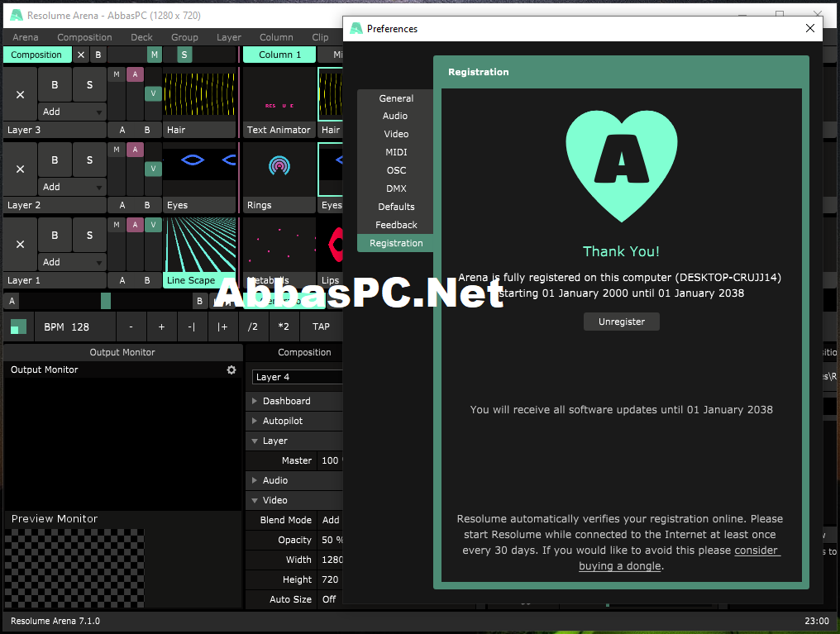Toggle Solo S on Layer 1

click(x=89, y=235)
